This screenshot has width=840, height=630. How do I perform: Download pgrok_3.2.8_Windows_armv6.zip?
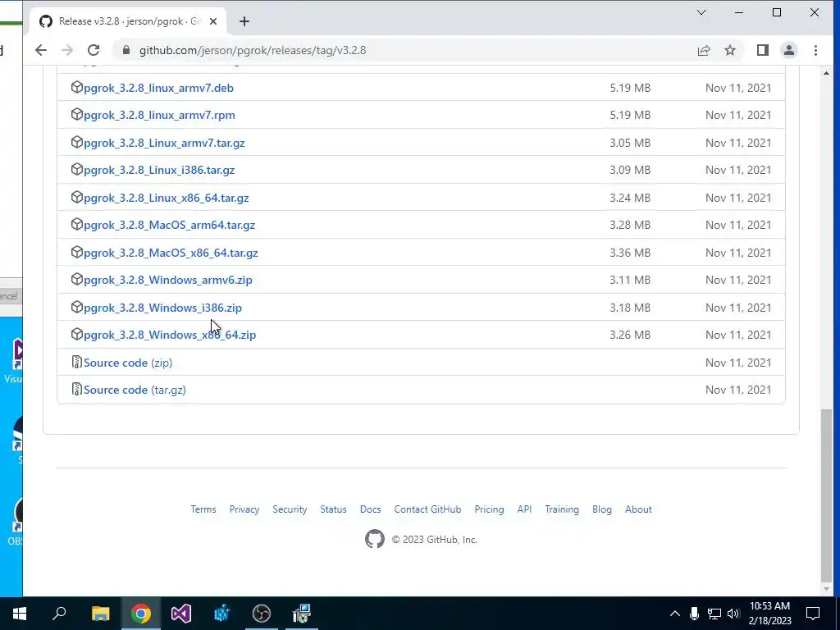point(167,281)
